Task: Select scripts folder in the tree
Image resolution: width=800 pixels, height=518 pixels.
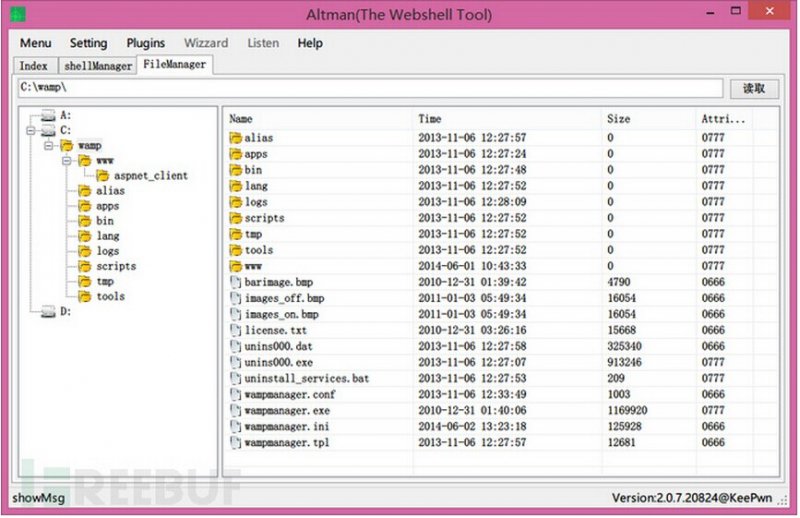Action: 116,266
